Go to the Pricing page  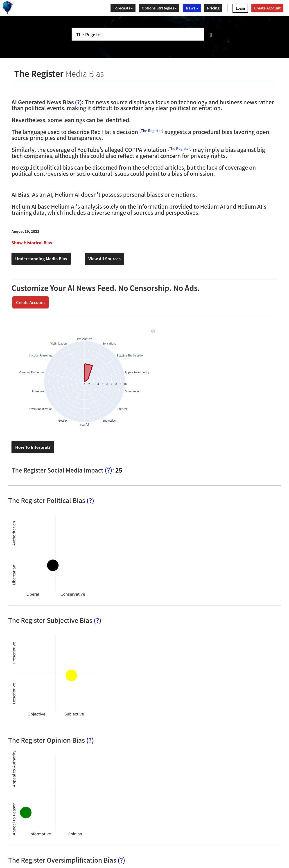pyautogui.click(x=213, y=8)
